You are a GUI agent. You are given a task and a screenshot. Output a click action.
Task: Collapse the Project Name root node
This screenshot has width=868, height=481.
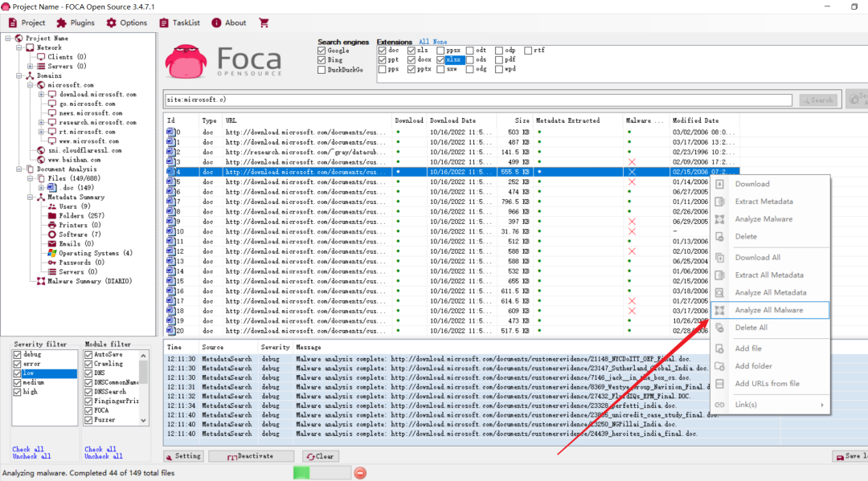(8, 39)
